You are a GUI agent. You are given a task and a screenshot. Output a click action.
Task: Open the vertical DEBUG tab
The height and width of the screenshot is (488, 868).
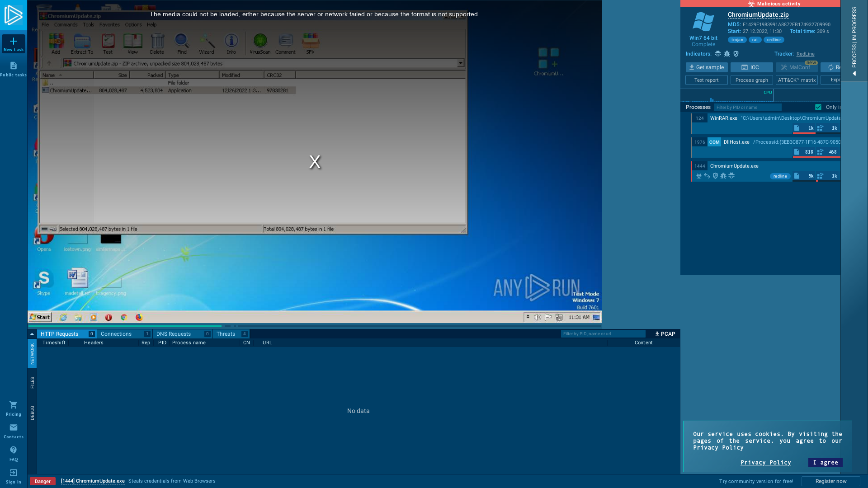(32, 413)
